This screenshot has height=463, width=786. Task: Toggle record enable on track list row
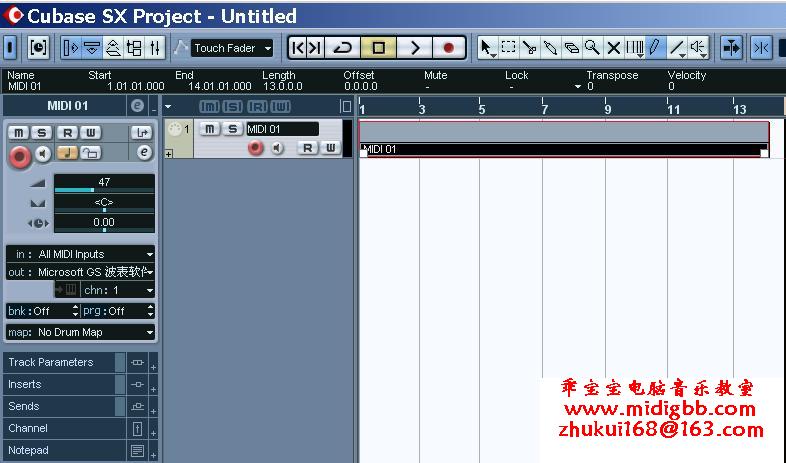[x=256, y=148]
